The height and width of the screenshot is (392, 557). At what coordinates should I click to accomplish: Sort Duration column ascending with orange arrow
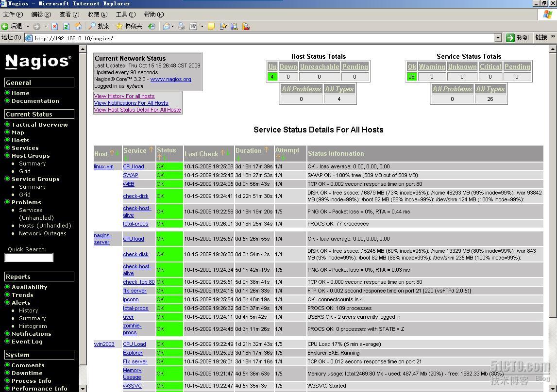267,149
